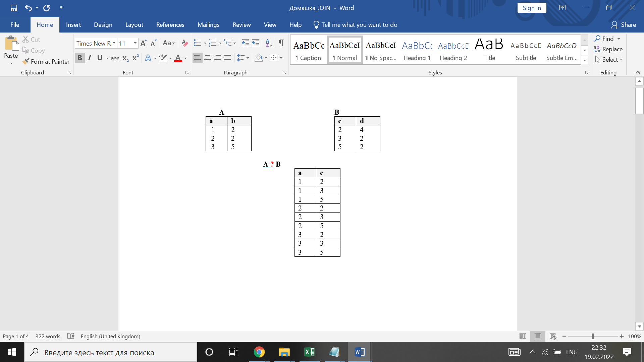Center align the paragraph
644x362 pixels.
[x=208, y=58]
